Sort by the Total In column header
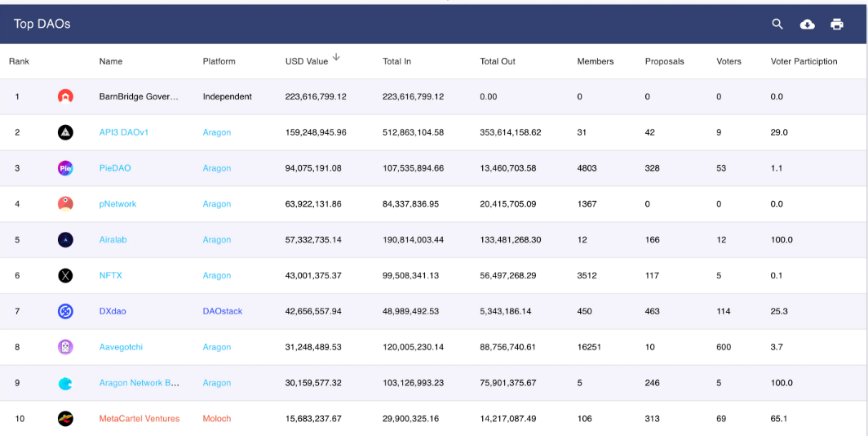This screenshot has width=868, height=436. 396,61
